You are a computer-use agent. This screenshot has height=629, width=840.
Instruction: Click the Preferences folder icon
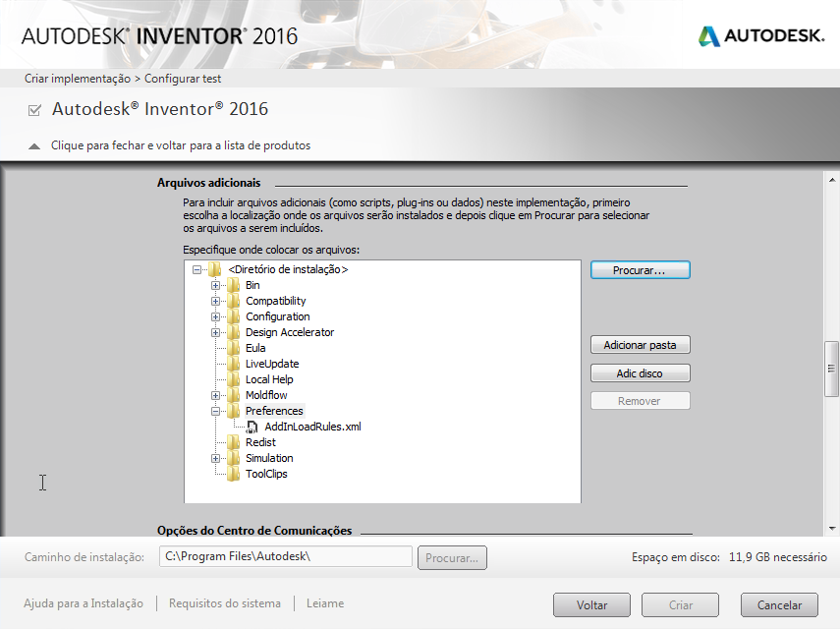233,411
